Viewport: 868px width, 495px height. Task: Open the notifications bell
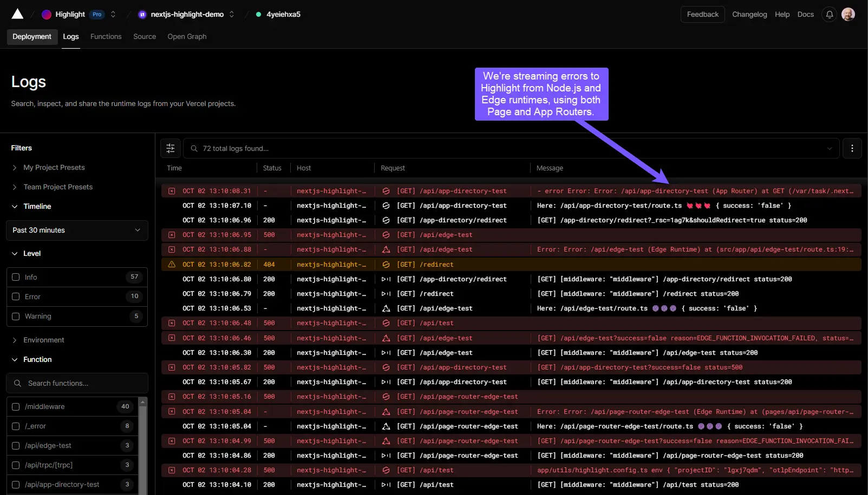click(x=829, y=15)
